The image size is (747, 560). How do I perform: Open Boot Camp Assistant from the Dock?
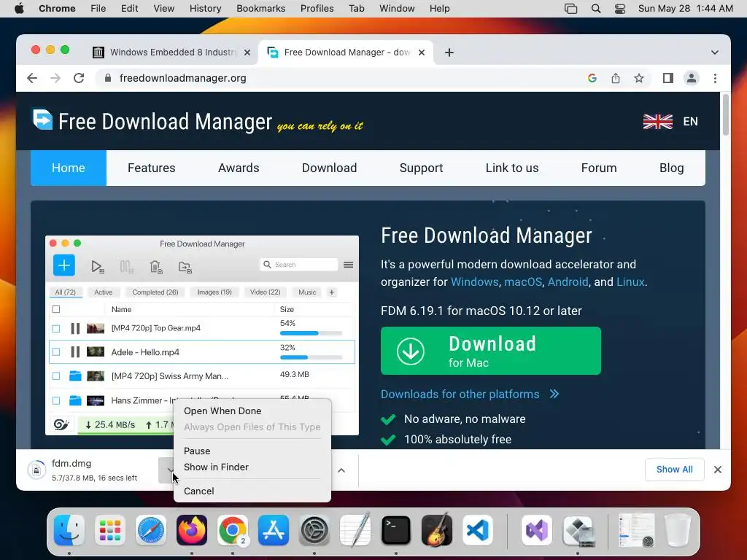578,530
